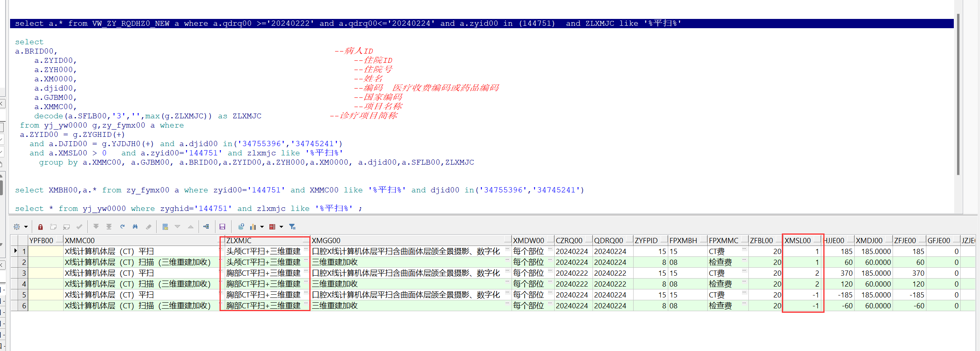Click the delete record icon

coord(66,227)
